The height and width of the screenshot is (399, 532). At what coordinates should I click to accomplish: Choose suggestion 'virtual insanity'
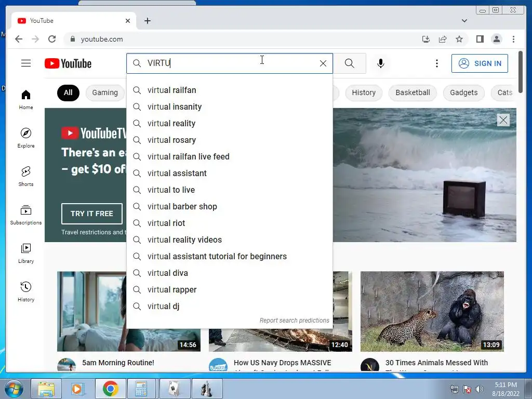230,107
